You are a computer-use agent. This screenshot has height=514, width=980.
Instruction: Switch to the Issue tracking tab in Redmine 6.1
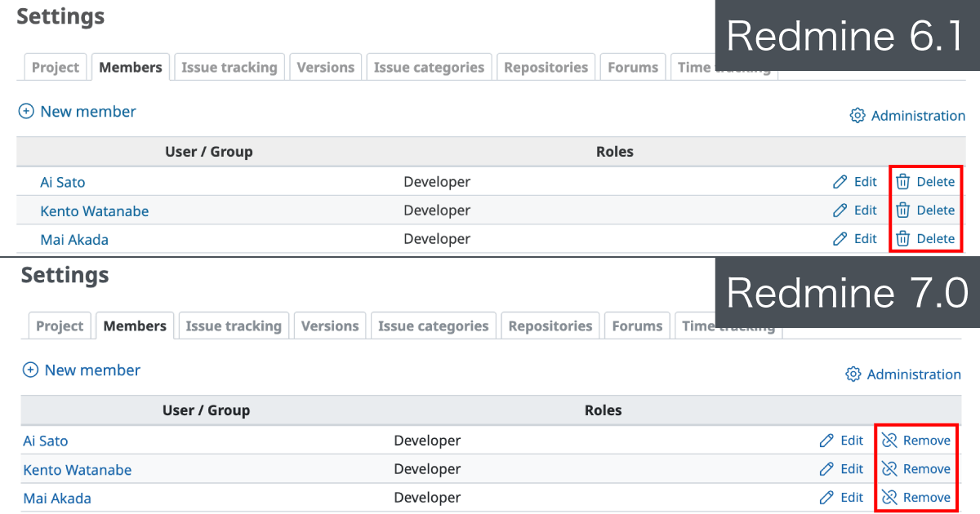[229, 67]
